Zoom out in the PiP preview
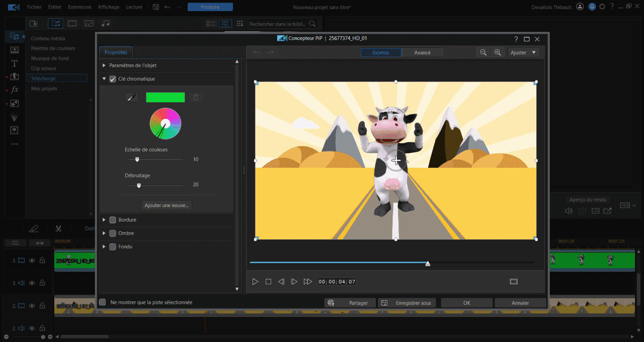This screenshot has width=644, height=342. click(484, 52)
